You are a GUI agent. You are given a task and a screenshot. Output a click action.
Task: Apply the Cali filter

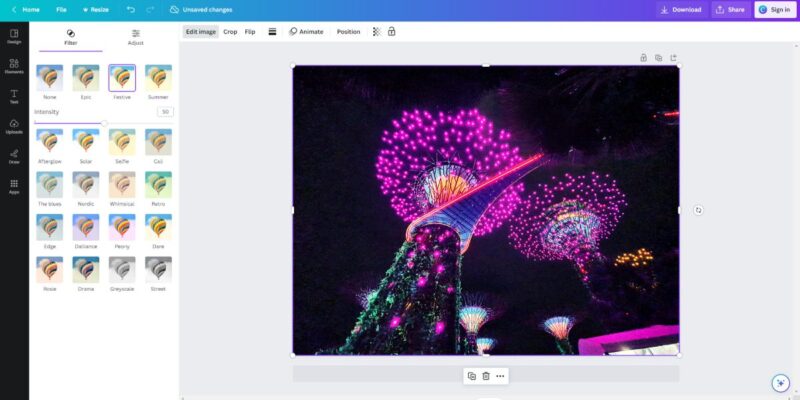tap(158, 142)
